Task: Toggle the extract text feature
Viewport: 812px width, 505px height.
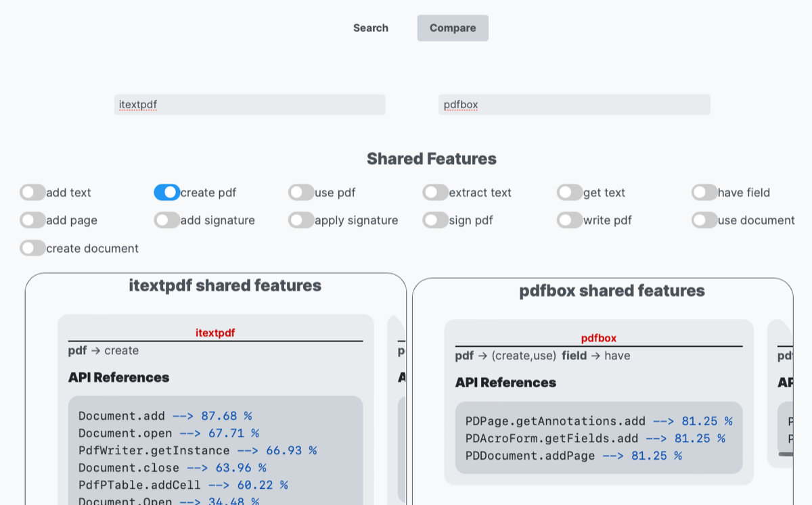Action: pyautogui.click(x=436, y=193)
